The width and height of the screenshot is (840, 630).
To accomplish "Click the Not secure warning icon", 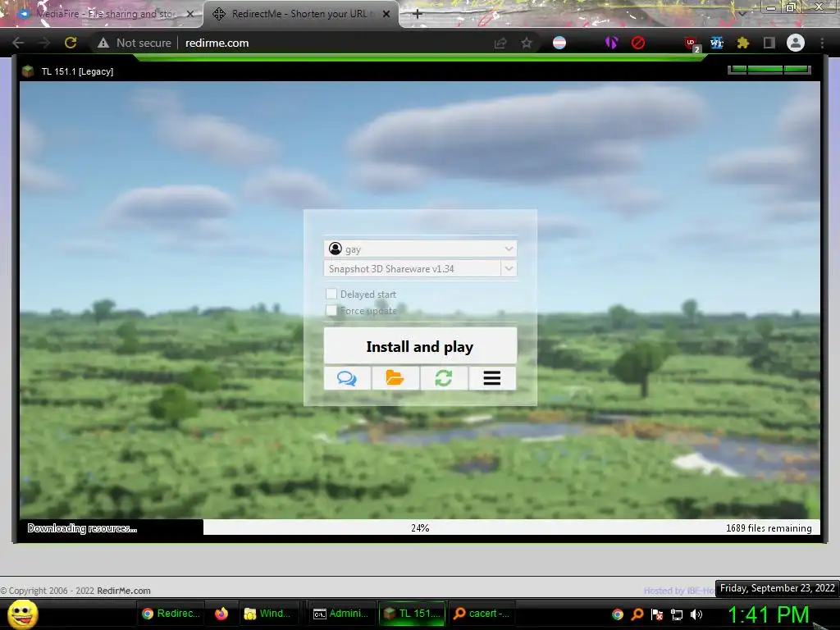I will tap(103, 43).
